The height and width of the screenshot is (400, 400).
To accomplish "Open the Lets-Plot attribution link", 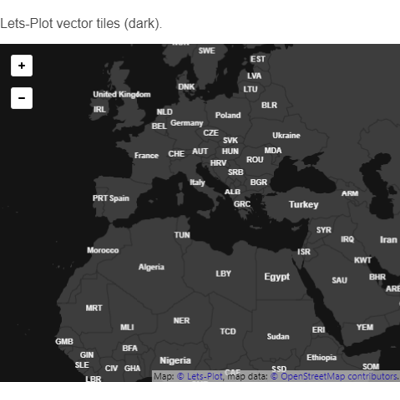I will click(x=200, y=377).
